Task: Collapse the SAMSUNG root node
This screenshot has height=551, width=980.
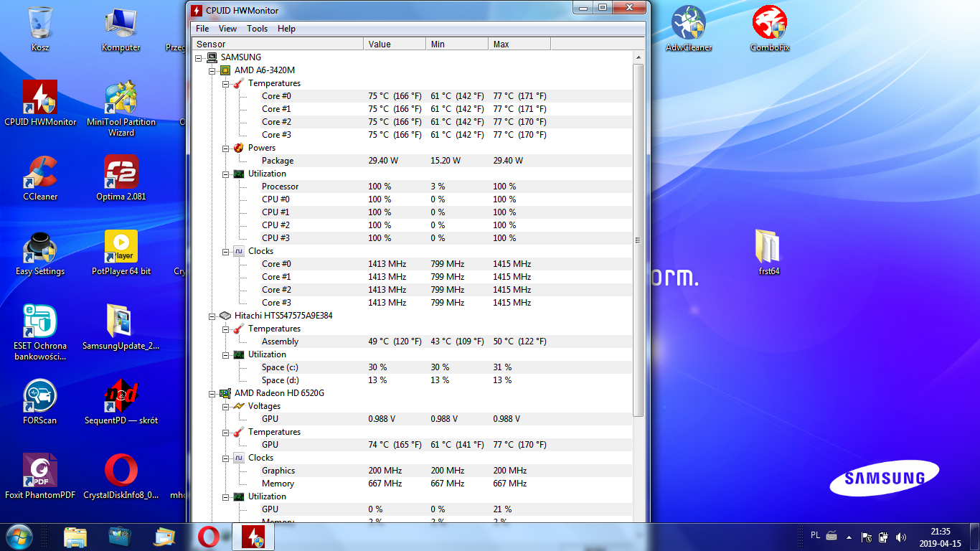Action: (199, 57)
